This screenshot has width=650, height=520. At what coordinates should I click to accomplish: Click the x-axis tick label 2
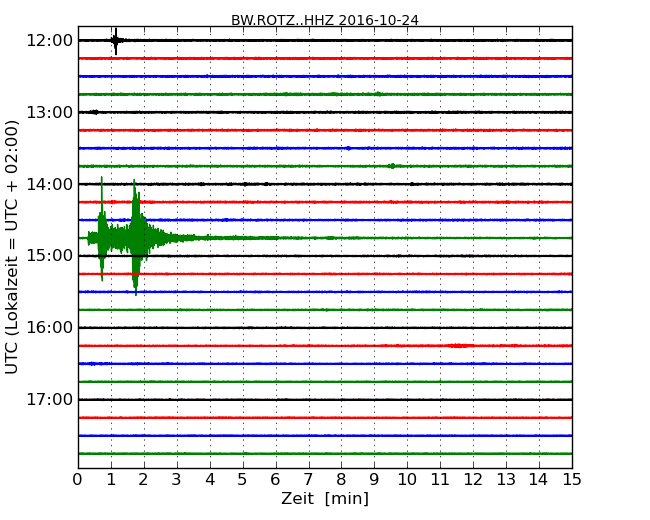pyautogui.click(x=143, y=480)
